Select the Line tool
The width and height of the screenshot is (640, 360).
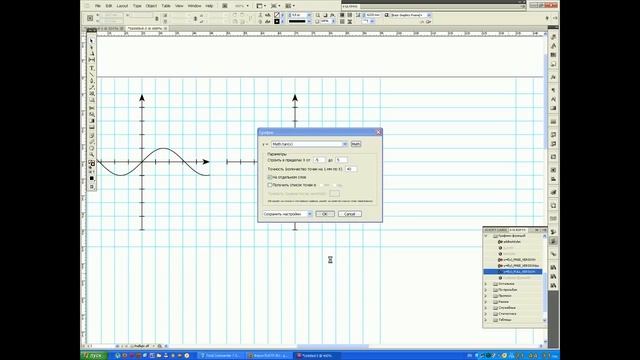pos(91,74)
